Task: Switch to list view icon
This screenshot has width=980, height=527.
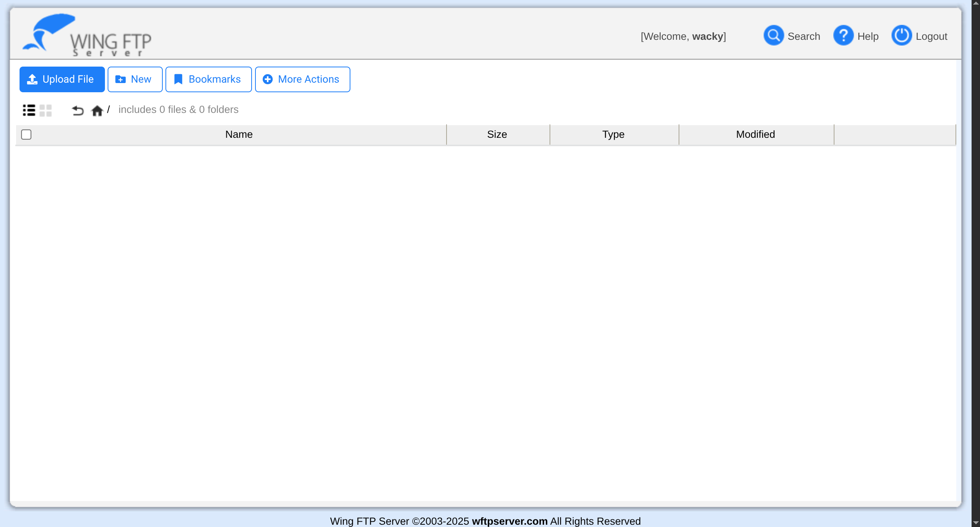Action: [x=29, y=110]
